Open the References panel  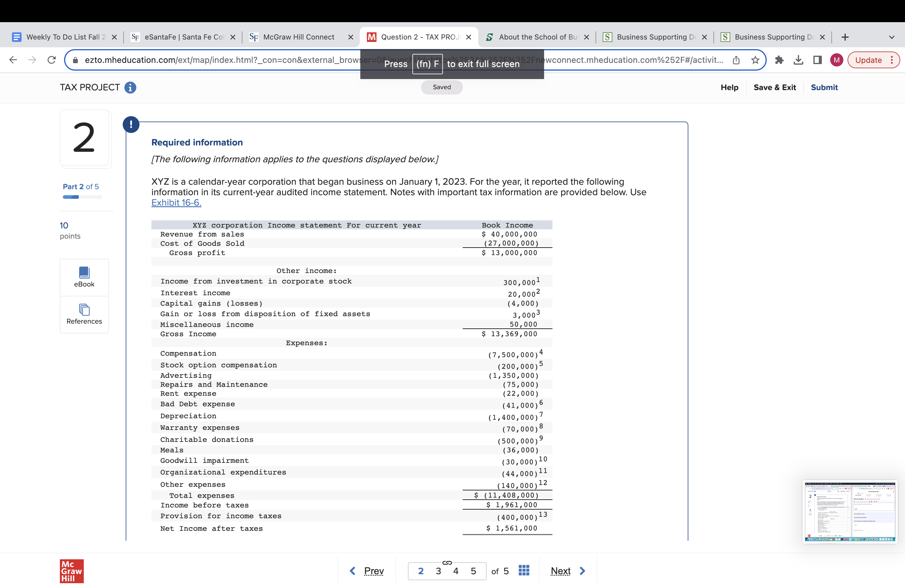(x=84, y=315)
